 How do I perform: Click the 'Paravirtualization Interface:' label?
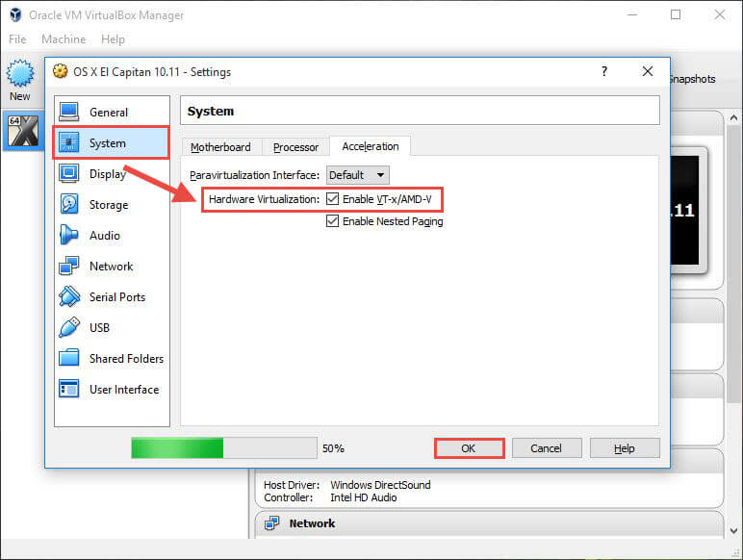click(254, 175)
